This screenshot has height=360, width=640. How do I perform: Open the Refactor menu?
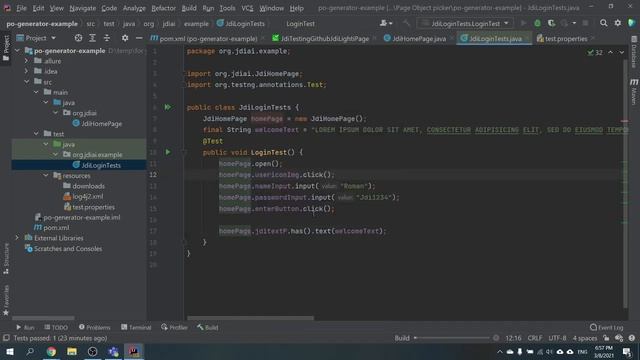click(163, 8)
